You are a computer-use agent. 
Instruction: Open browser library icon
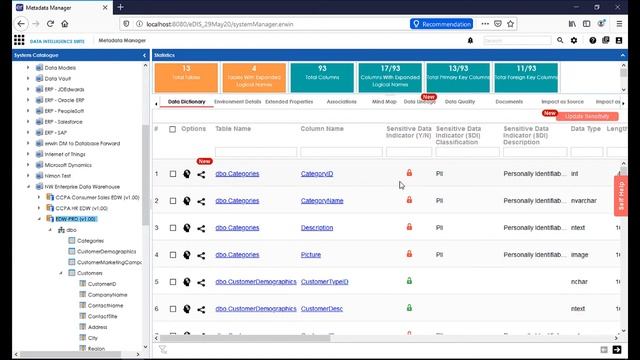point(572,24)
